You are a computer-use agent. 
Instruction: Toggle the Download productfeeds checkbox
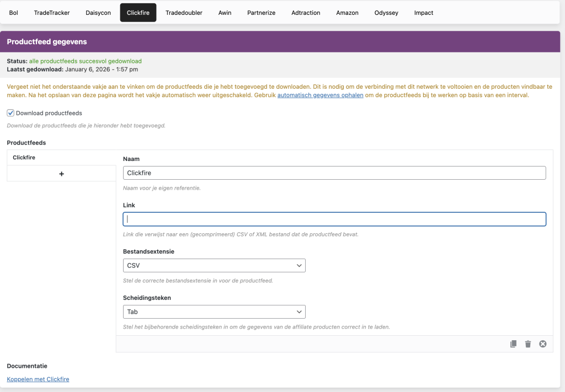pos(10,113)
